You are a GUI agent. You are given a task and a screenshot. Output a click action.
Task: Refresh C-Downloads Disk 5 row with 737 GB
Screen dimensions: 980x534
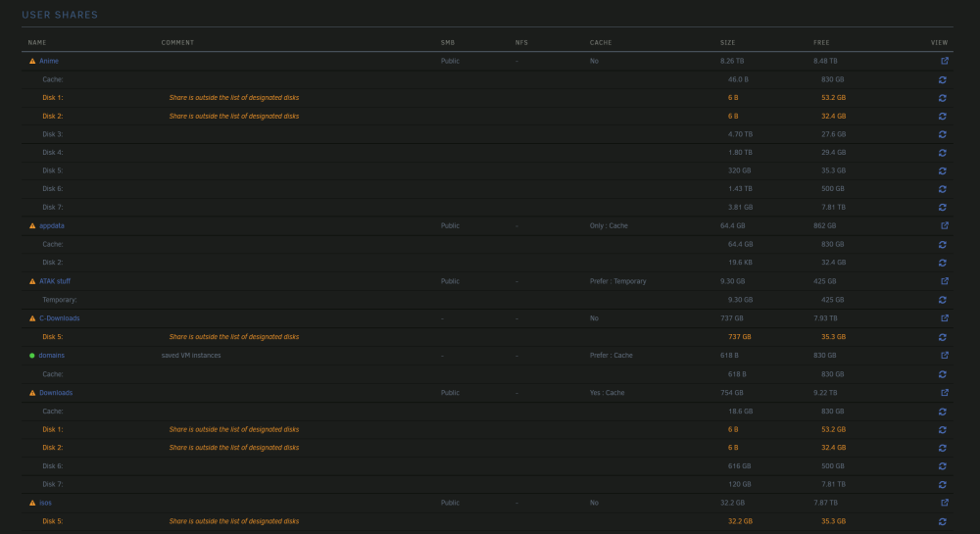coord(943,337)
